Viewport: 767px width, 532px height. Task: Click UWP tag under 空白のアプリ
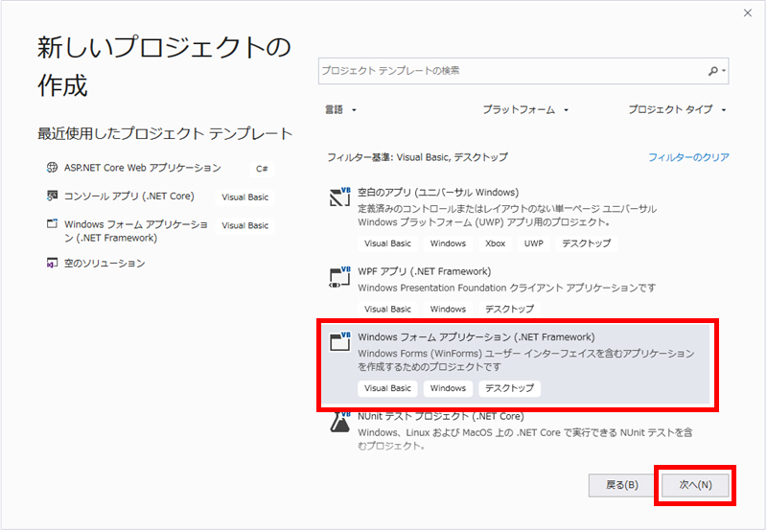coord(534,243)
